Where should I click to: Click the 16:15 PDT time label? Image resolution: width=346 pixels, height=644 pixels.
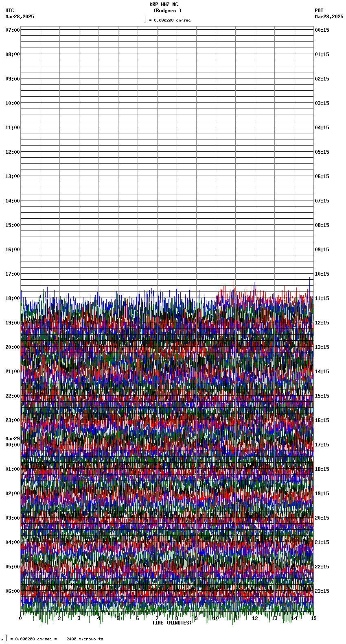point(322,420)
